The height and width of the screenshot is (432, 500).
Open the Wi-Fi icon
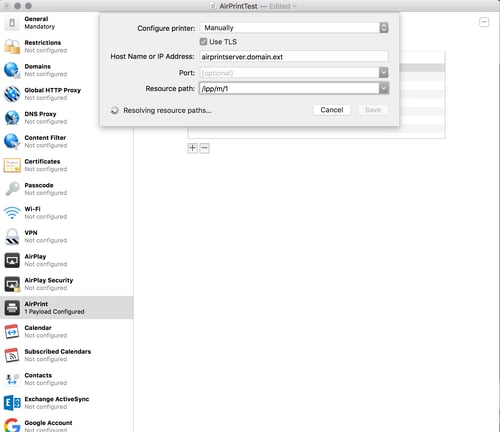pos(12,213)
